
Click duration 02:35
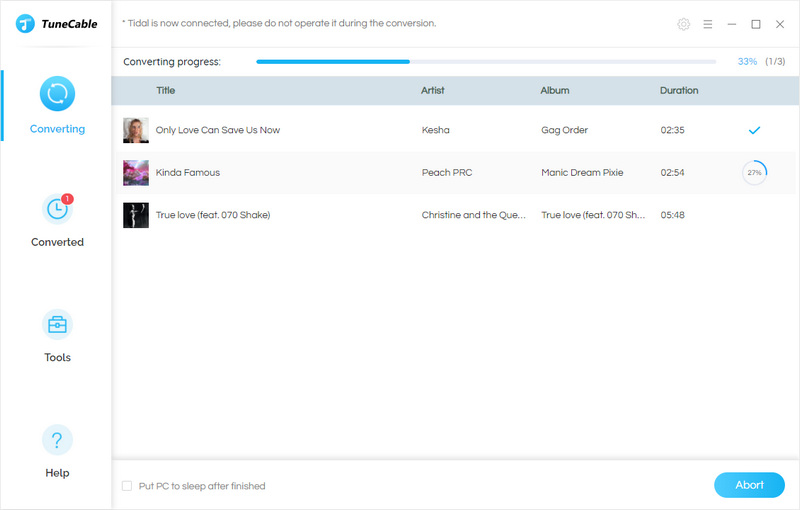(x=672, y=130)
